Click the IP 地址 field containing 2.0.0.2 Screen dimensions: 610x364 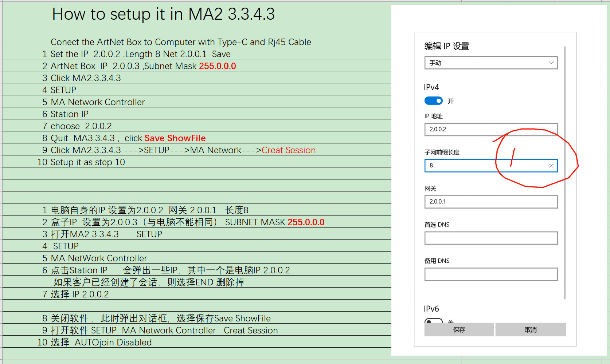491,129
